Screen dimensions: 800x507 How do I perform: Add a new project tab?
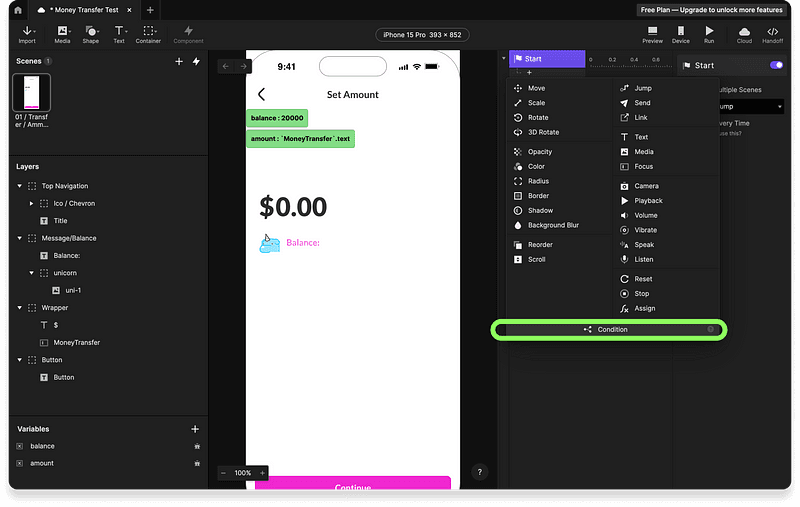coord(150,10)
